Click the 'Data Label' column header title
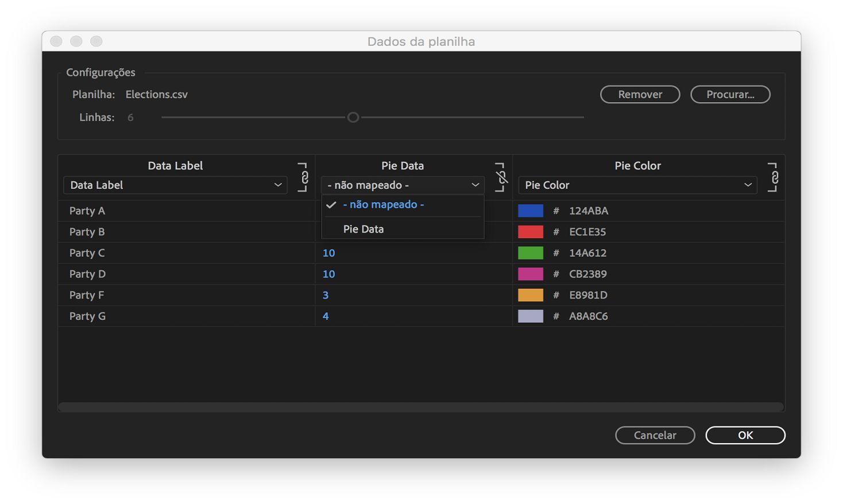The image size is (843, 504). [x=175, y=165]
